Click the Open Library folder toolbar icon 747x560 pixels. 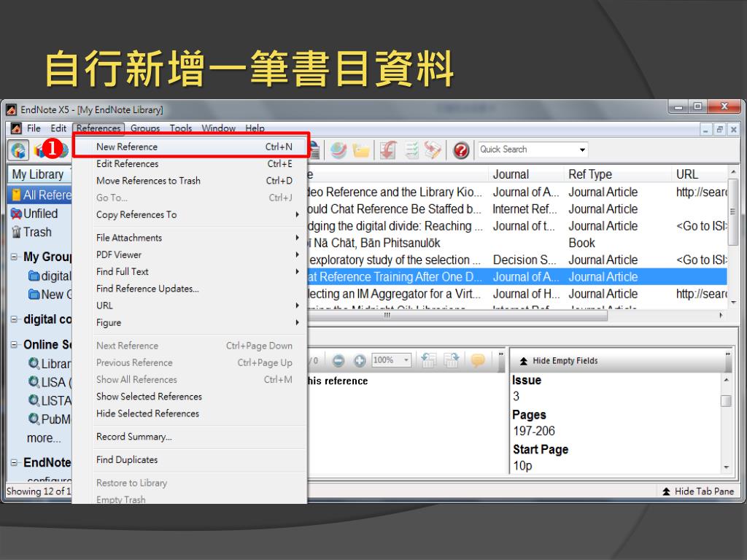362,150
